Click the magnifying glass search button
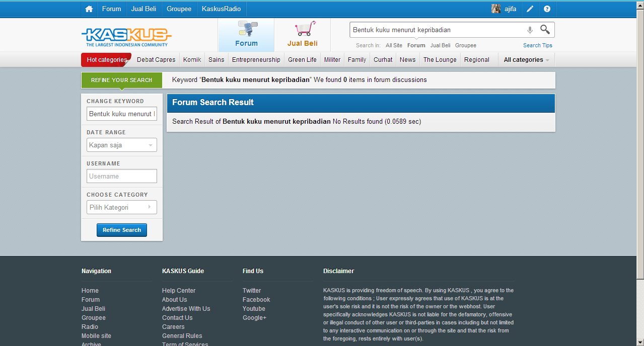This screenshot has width=644, height=346. point(545,30)
